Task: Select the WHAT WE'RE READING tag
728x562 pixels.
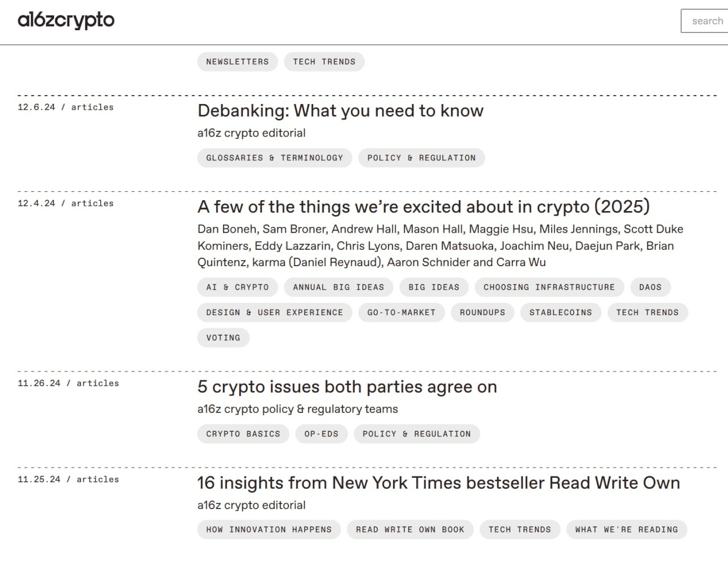Action: point(627,530)
